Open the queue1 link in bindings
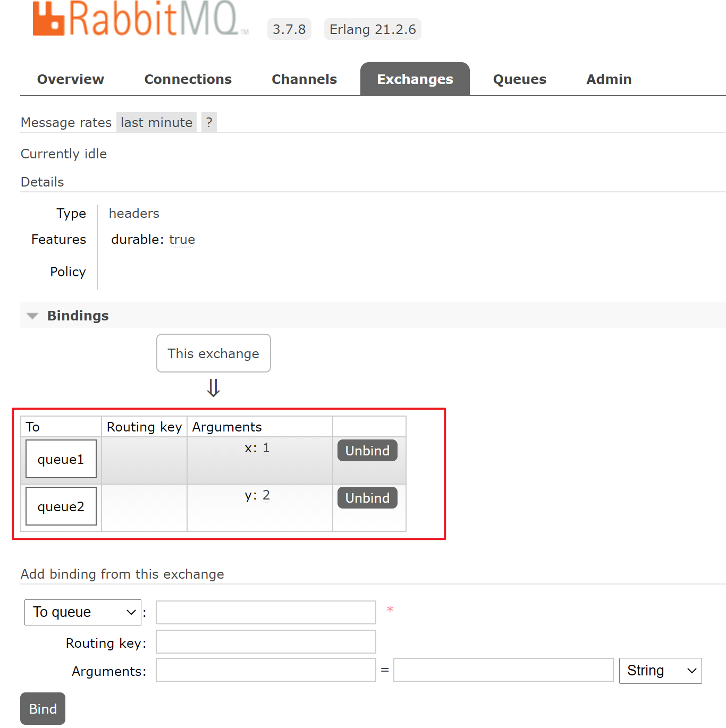Viewport: 726px width, 728px height. coord(61,459)
